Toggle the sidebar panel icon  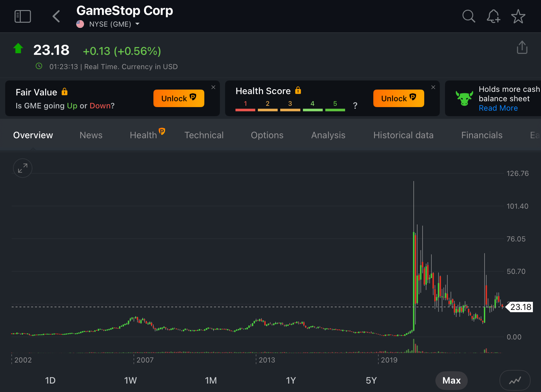[23, 16]
